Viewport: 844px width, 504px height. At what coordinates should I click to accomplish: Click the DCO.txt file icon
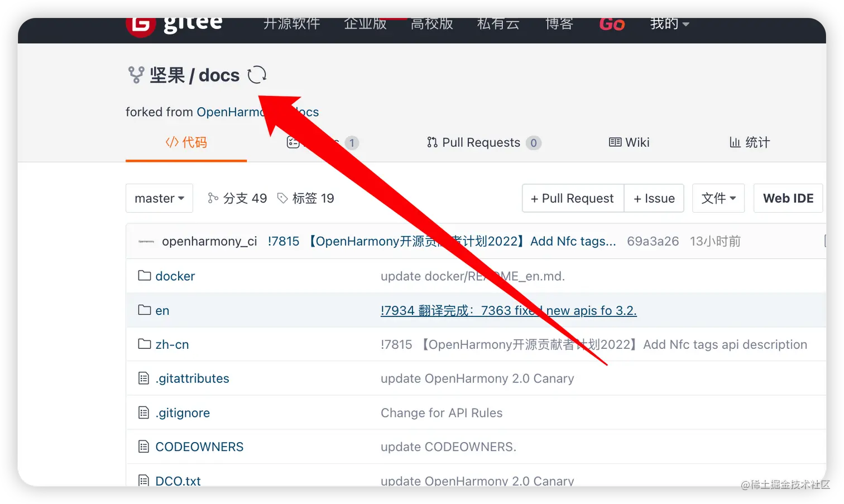144,480
